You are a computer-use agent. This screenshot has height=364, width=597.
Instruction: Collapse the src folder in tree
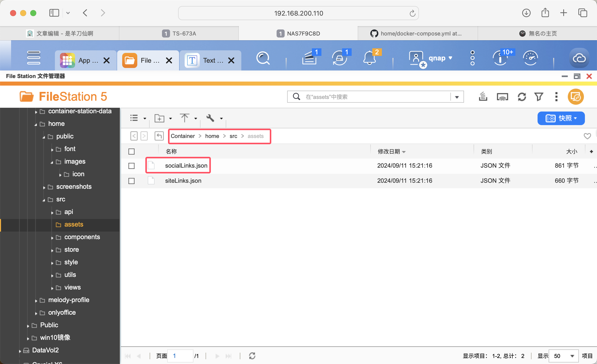[44, 200]
